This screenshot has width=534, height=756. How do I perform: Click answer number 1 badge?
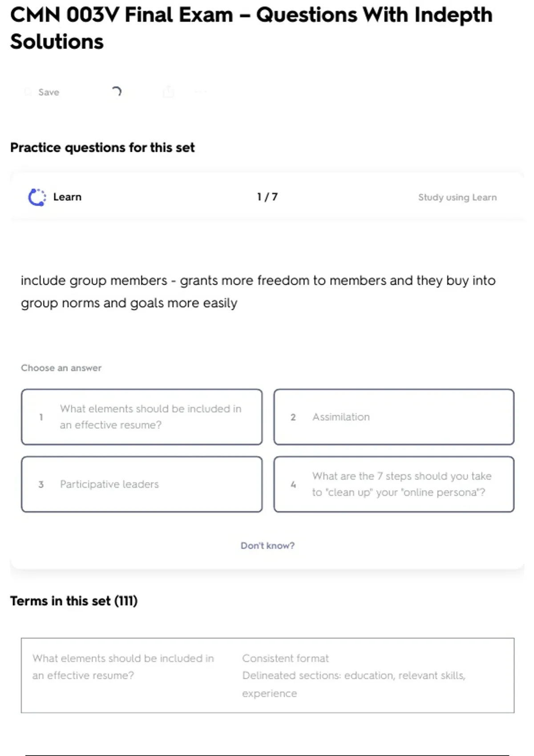pos(41,417)
